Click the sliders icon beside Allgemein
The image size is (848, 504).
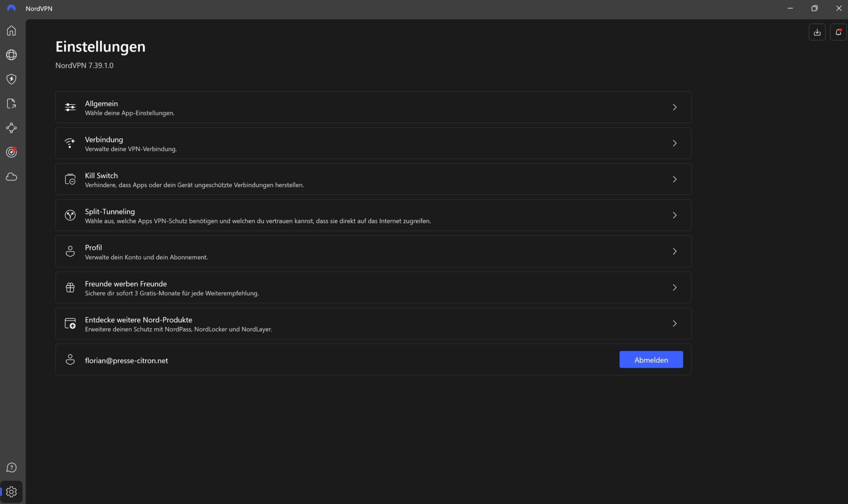click(x=70, y=107)
